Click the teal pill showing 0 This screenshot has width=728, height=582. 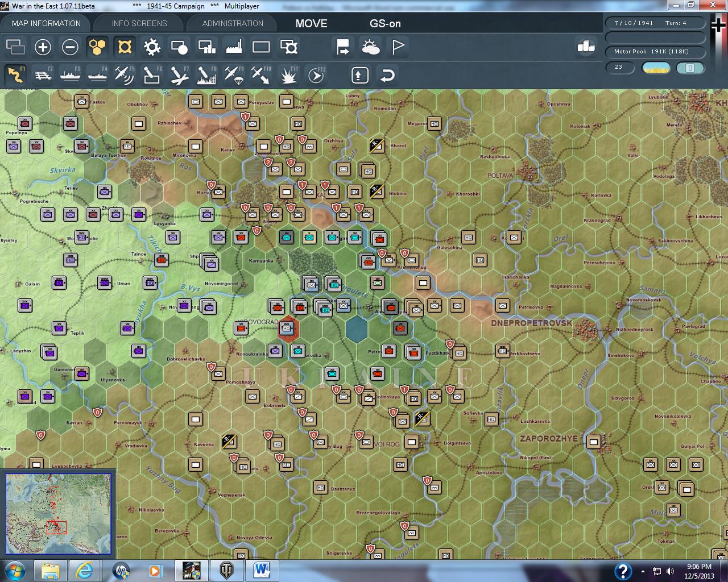pyautogui.click(x=690, y=68)
